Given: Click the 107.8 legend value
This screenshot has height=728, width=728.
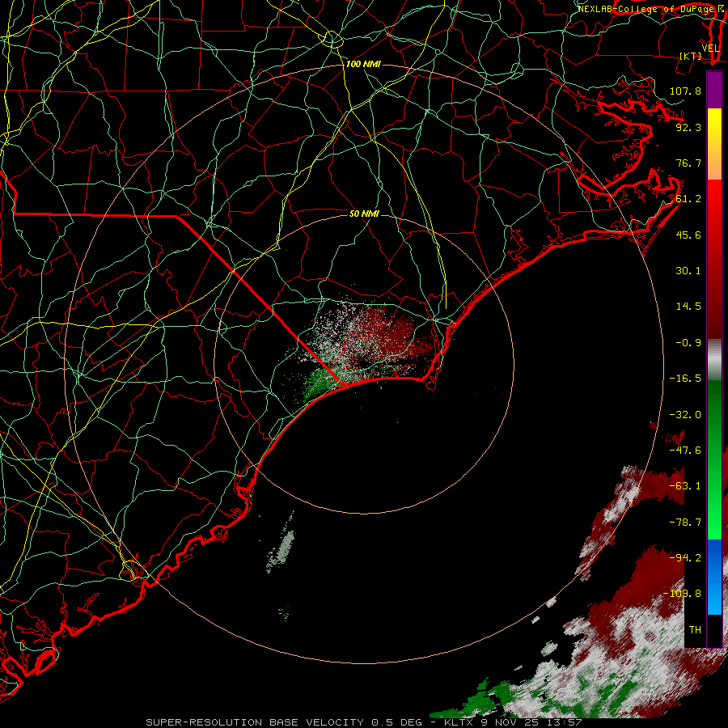Looking at the screenshot, I should [x=685, y=91].
